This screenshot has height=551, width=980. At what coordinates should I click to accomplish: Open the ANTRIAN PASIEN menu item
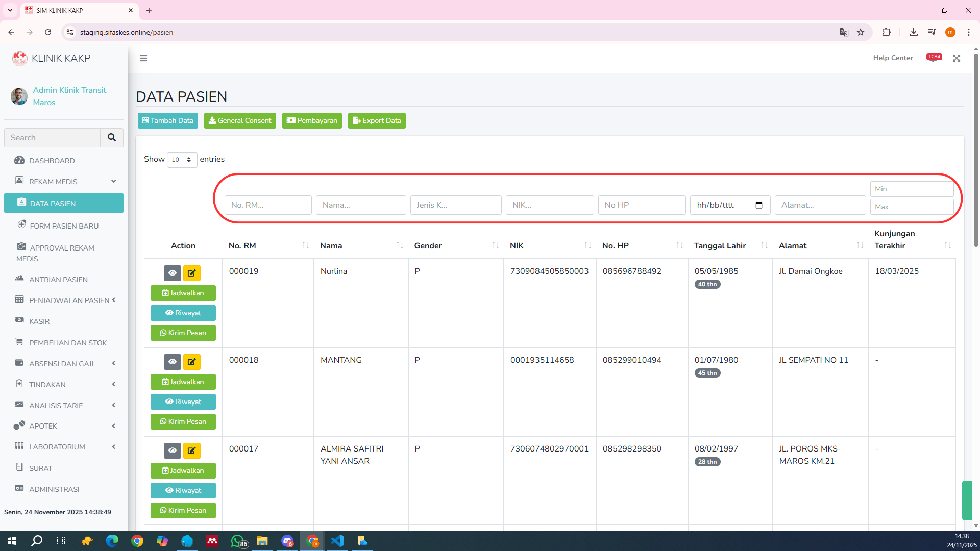click(58, 280)
